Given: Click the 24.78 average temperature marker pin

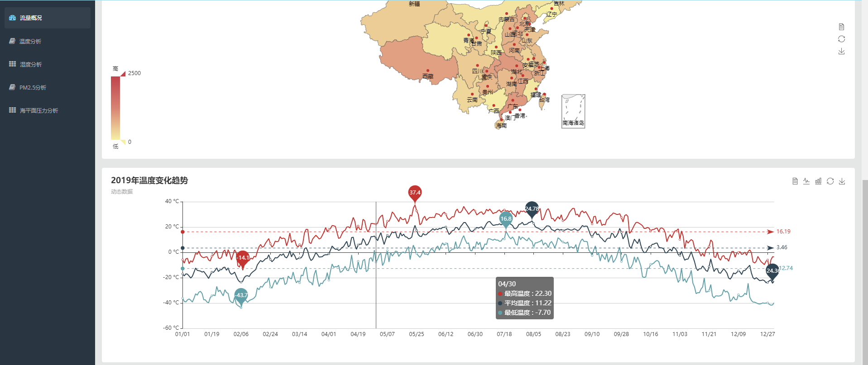Looking at the screenshot, I should pos(532,209).
